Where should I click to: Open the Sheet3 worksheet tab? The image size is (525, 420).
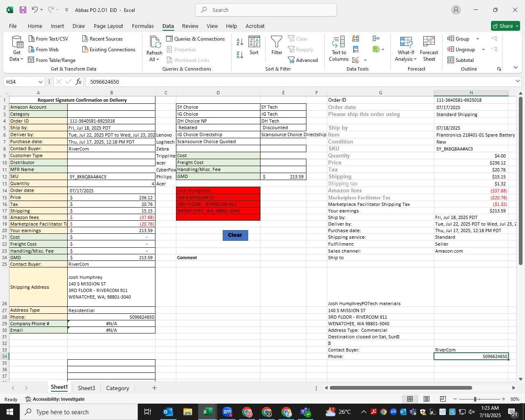point(87,388)
